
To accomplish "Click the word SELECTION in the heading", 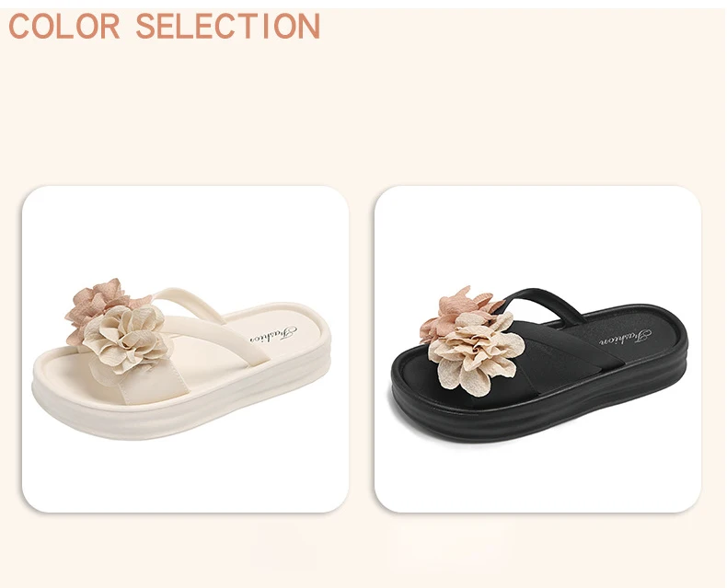I will point(228,26).
